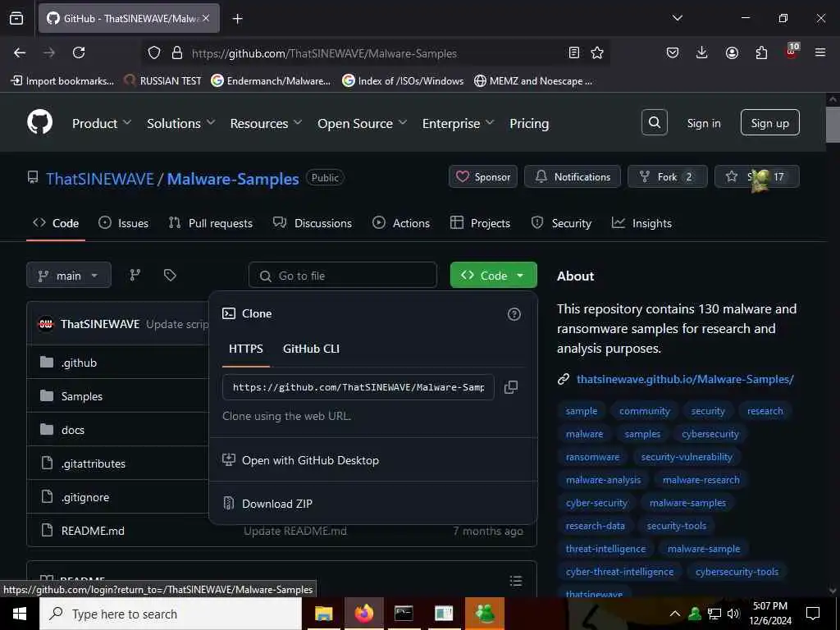Screen dimensions: 840x630
Task: Click the Windows taskbar search box
Action: click(171, 614)
